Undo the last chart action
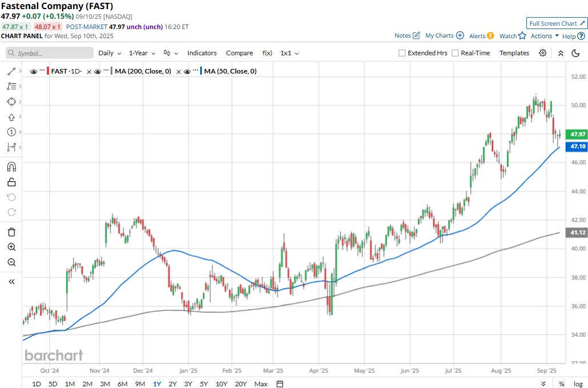Viewport: 588px width, 388px height. tap(11, 197)
